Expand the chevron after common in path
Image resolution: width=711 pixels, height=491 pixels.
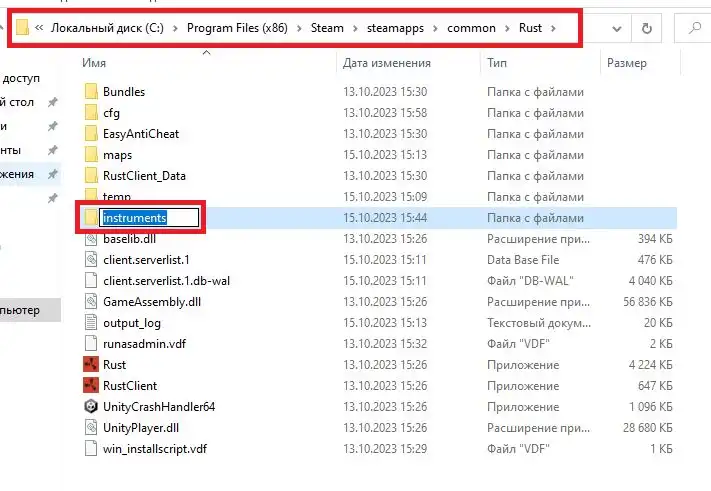(507, 29)
